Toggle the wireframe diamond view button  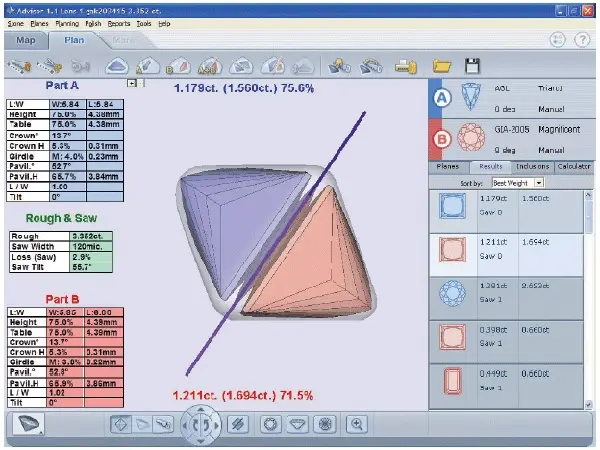(121, 424)
